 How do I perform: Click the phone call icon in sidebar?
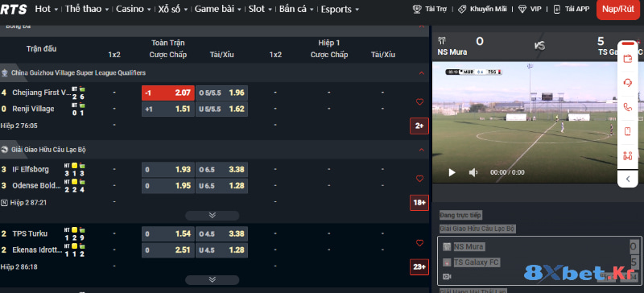(x=627, y=107)
